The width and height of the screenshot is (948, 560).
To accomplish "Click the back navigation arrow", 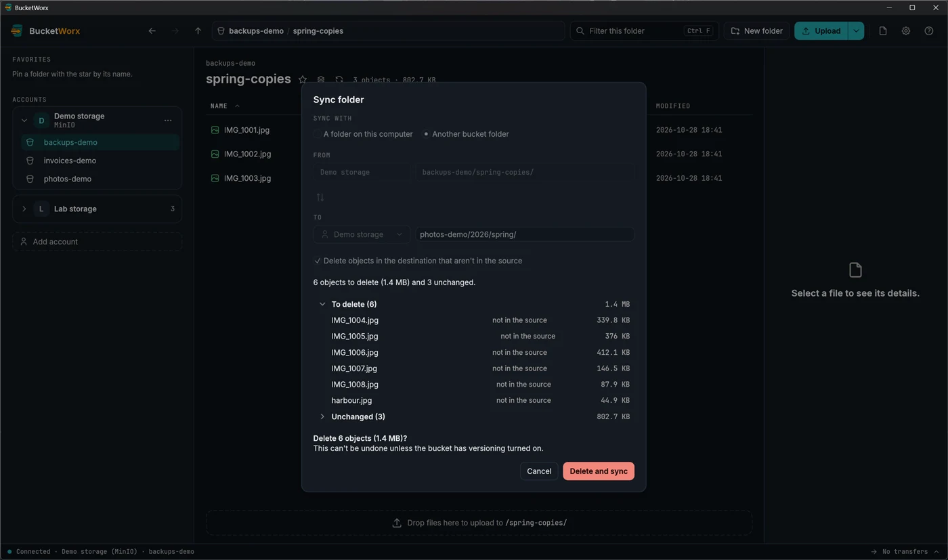I will tap(152, 30).
